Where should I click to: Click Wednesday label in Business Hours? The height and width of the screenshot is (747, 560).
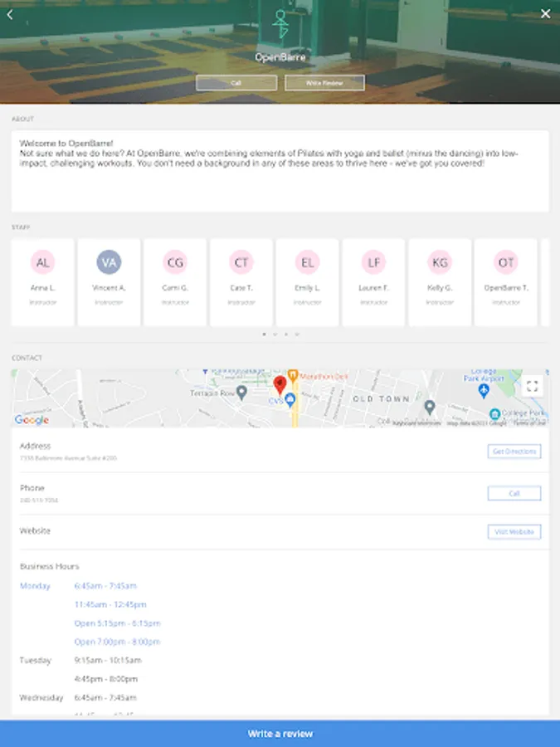[x=41, y=697]
